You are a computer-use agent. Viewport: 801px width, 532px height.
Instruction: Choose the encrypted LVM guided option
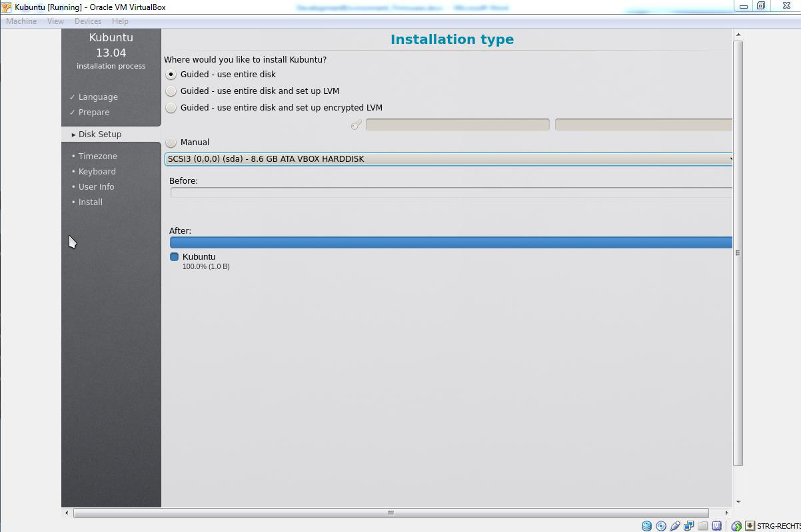(x=171, y=108)
